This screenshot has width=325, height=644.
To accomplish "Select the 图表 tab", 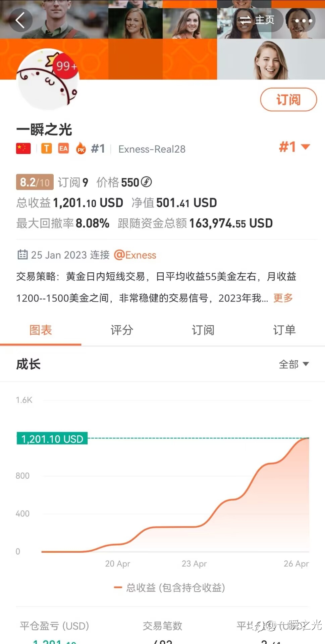I will click(41, 330).
